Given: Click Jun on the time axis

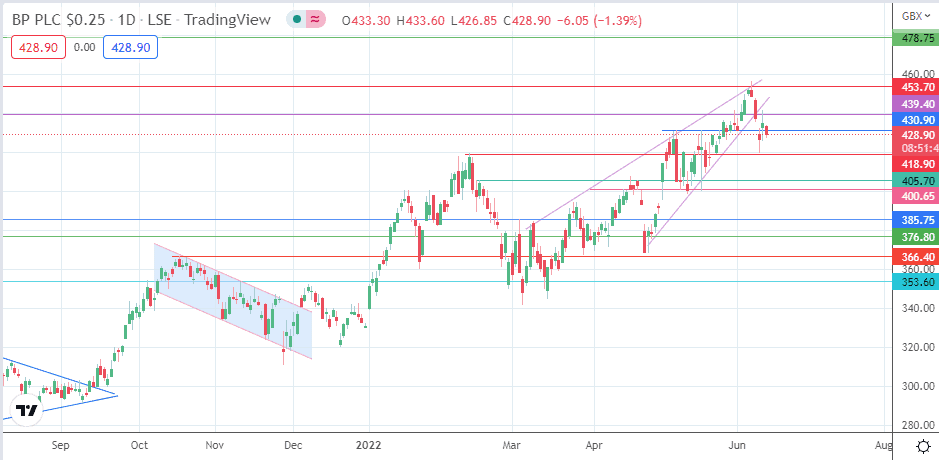Looking at the screenshot, I should (x=738, y=446).
